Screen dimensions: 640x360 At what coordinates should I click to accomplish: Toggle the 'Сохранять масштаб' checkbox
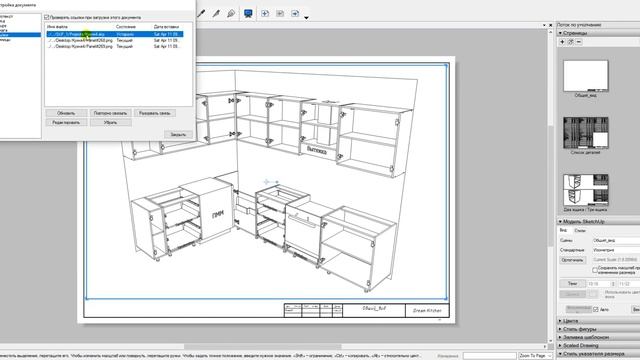(595, 270)
